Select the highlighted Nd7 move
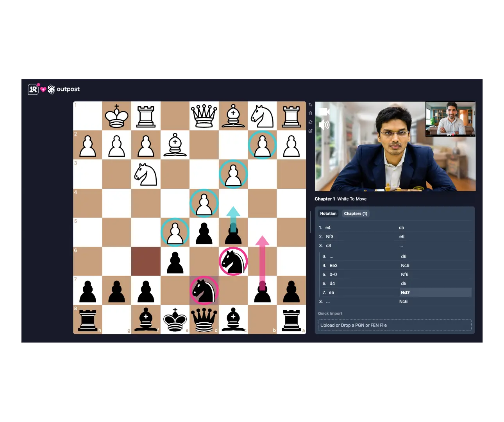The image size is (504, 422). [405, 292]
